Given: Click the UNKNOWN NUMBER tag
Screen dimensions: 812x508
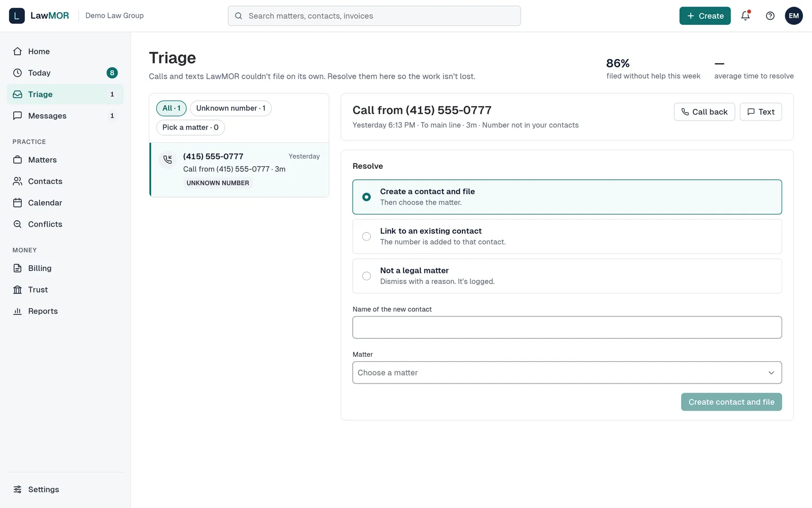Looking at the screenshot, I should (218, 183).
